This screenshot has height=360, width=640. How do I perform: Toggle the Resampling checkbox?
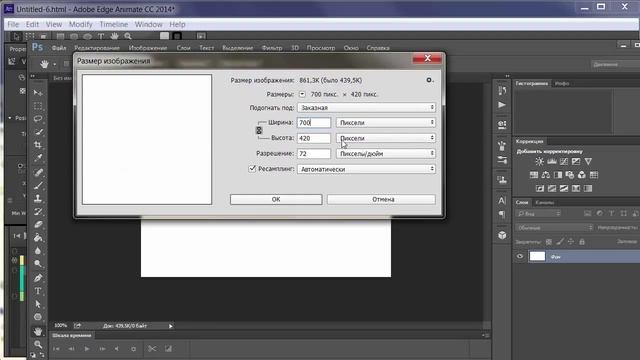pyautogui.click(x=252, y=169)
